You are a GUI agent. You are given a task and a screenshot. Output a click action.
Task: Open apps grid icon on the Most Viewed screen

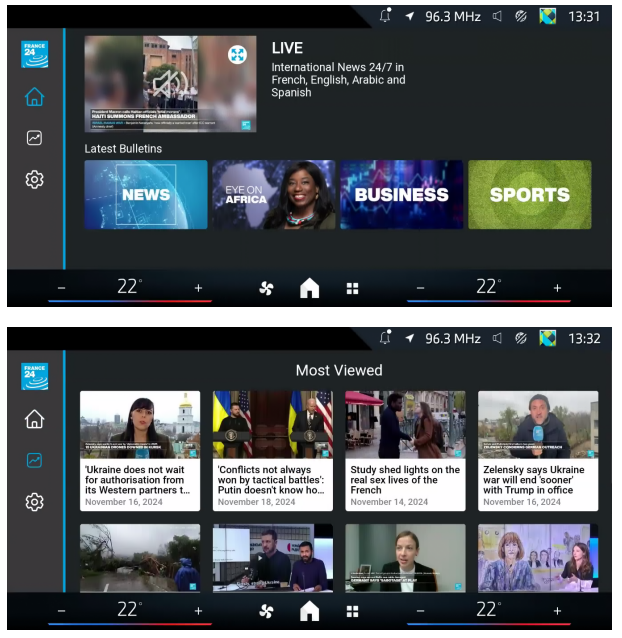coord(352,610)
